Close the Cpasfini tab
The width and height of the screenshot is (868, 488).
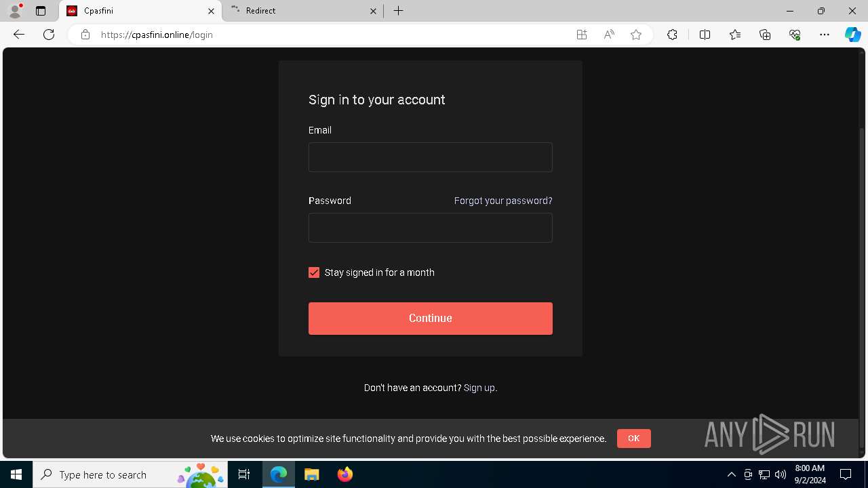[x=211, y=11]
